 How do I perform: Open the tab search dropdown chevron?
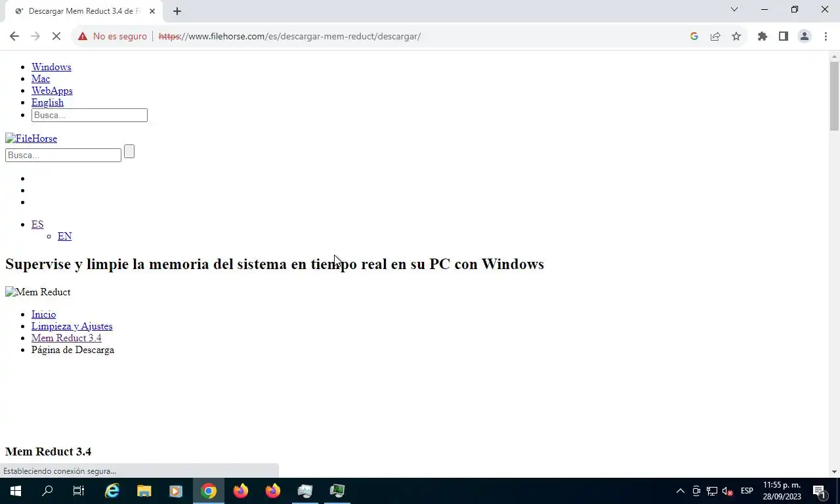734,9
